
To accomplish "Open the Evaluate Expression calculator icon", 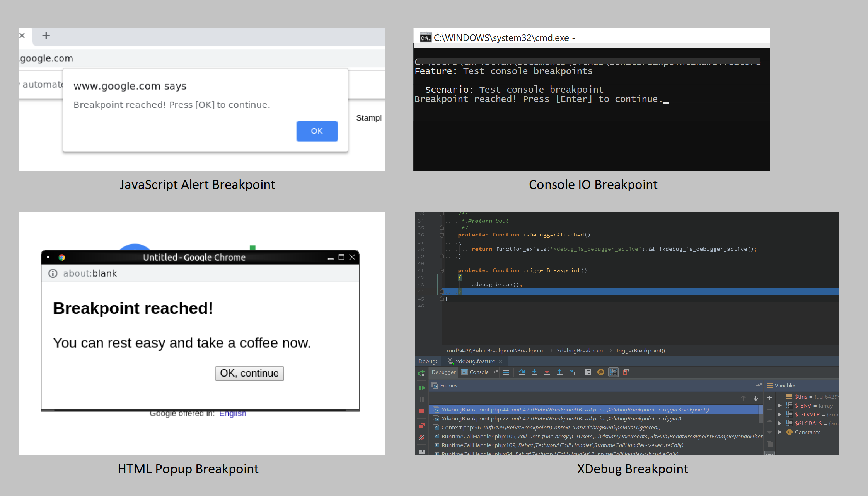I will 588,372.
